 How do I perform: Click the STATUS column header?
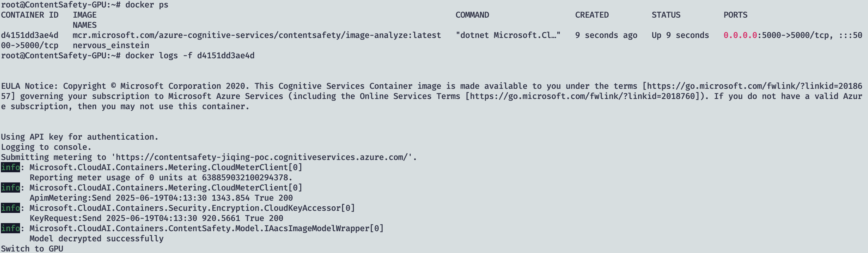point(666,15)
